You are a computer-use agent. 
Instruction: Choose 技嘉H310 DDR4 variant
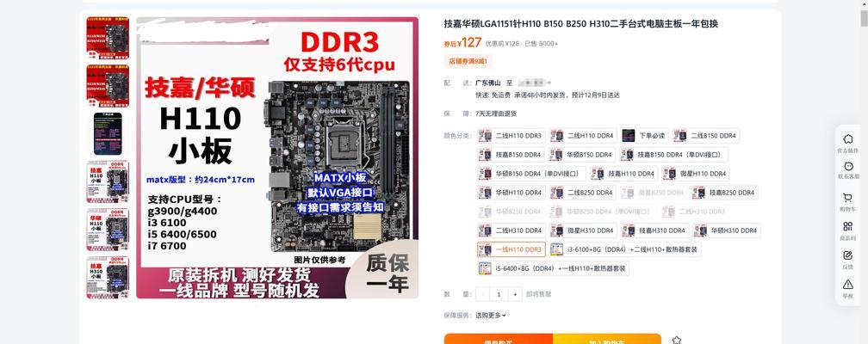pyautogui.click(x=654, y=230)
